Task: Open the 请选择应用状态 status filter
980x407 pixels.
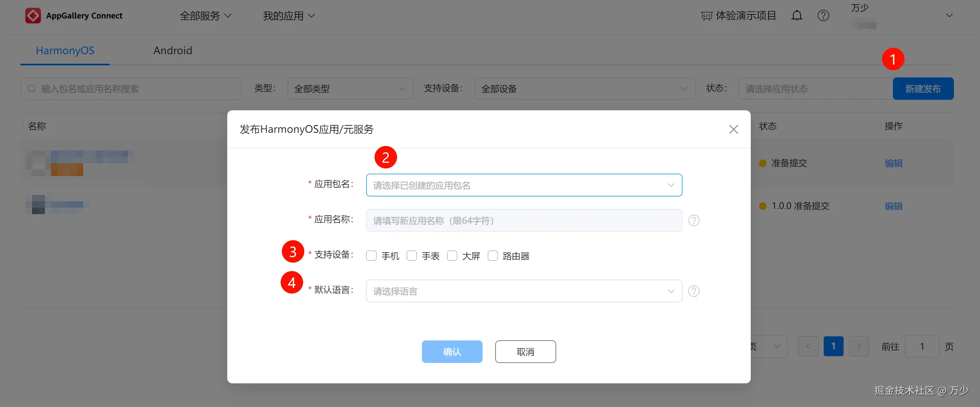Action: [816, 89]
